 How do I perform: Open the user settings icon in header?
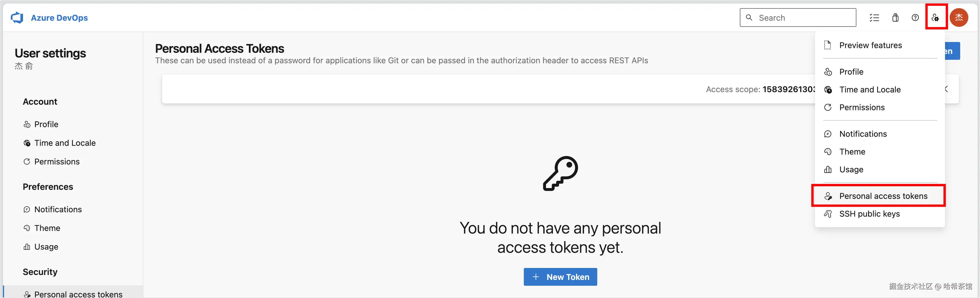pyautogui.click(x=935, y=17)
